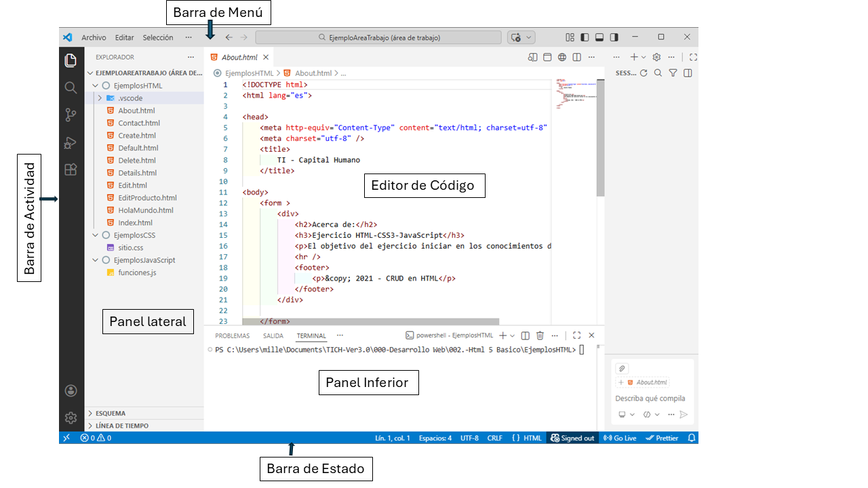Open the Extensions view icon

pos(71,169)
